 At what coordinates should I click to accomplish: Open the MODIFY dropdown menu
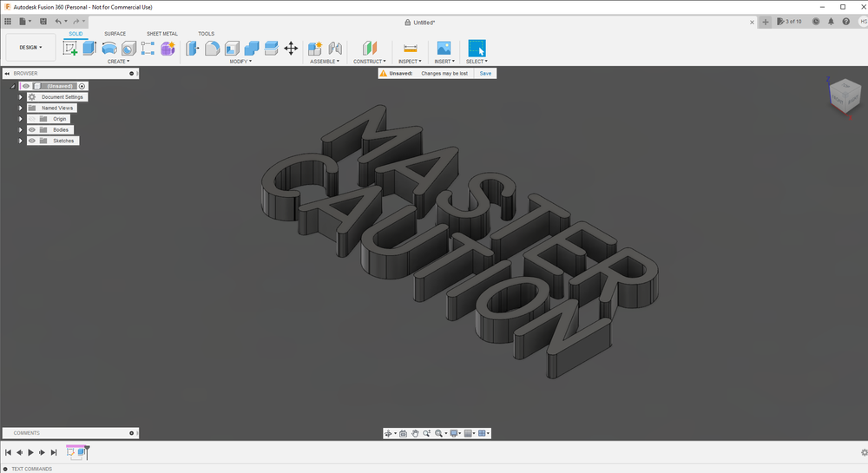240,62
